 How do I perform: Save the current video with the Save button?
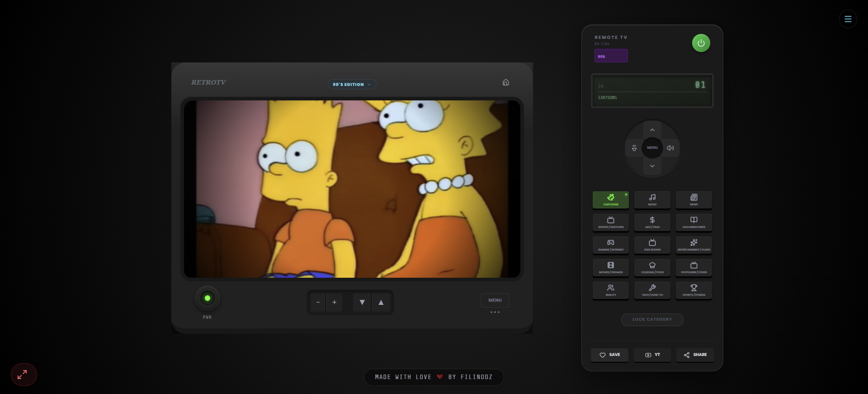[x=609, y=355]
